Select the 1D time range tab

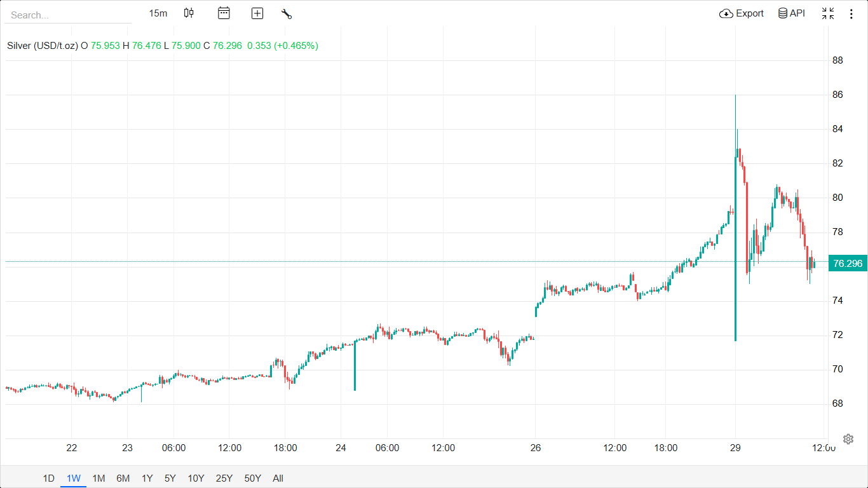(x=49, y=478)
